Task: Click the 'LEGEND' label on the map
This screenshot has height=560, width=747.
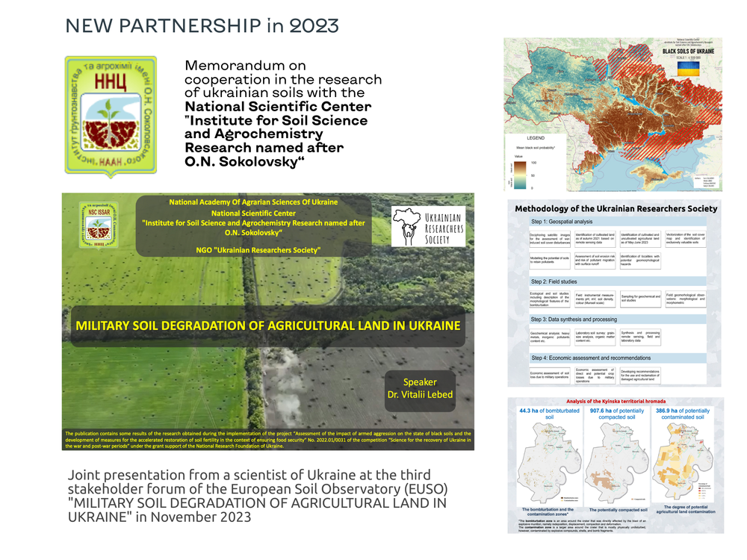Action: [536, 138]
